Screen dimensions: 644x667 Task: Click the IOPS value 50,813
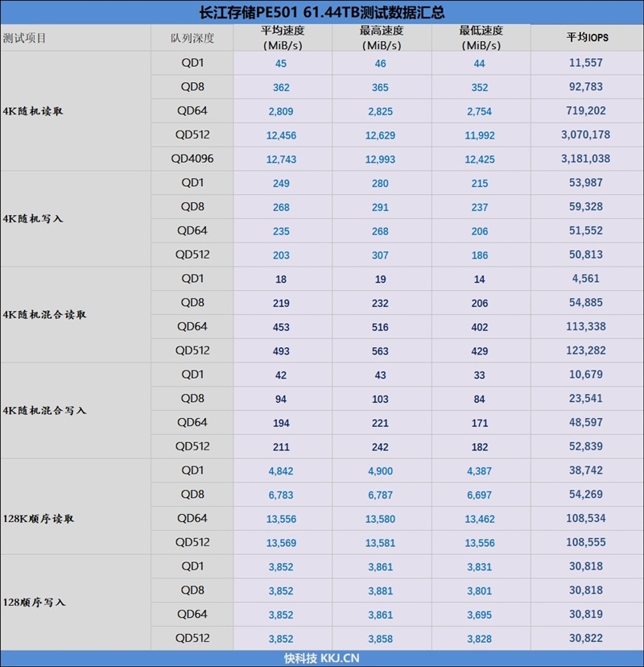pos(586,255)
